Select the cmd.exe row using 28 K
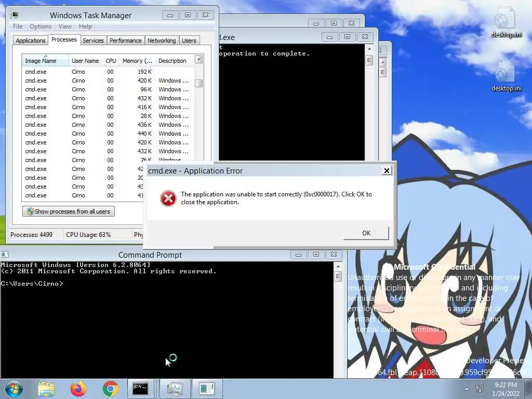 pos(108,116)
